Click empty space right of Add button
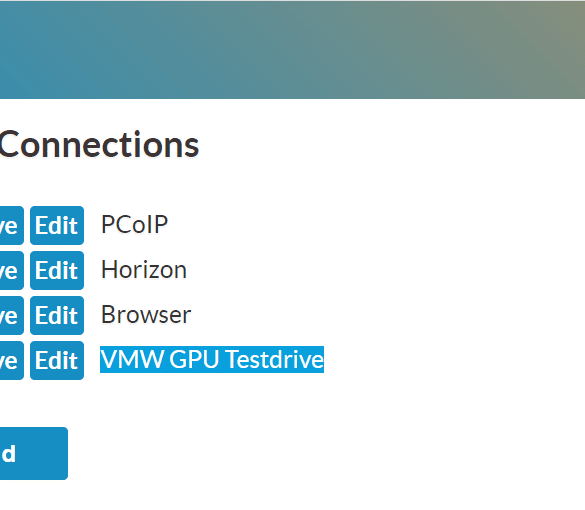585x510 pixels. (x=298, y=453)
